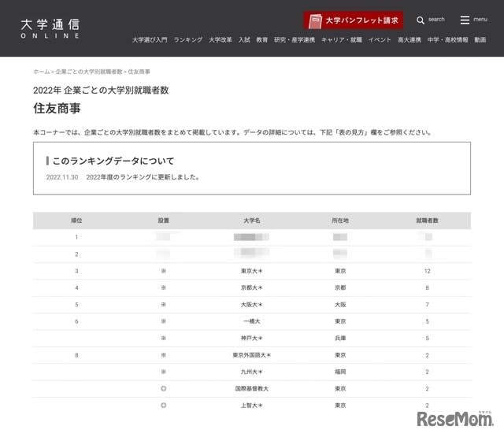Open the キャリア・就職 nav item

click(x=342, y=40)
